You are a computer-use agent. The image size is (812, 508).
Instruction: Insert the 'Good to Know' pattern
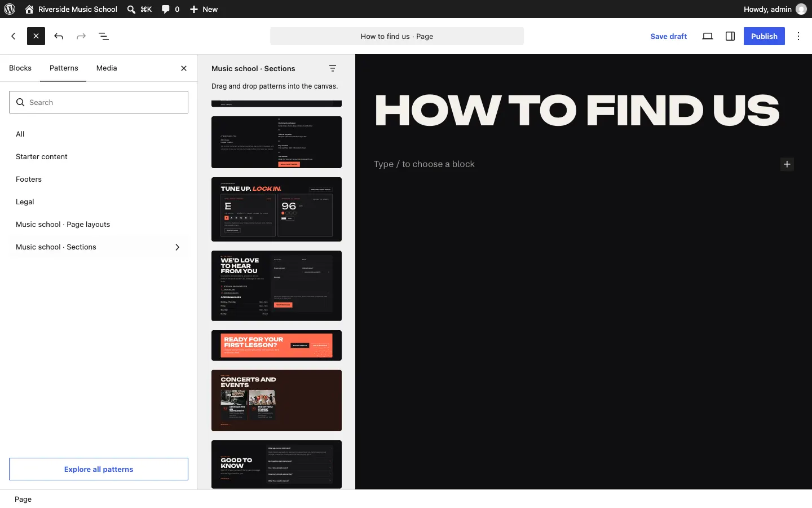coord(276,465)
